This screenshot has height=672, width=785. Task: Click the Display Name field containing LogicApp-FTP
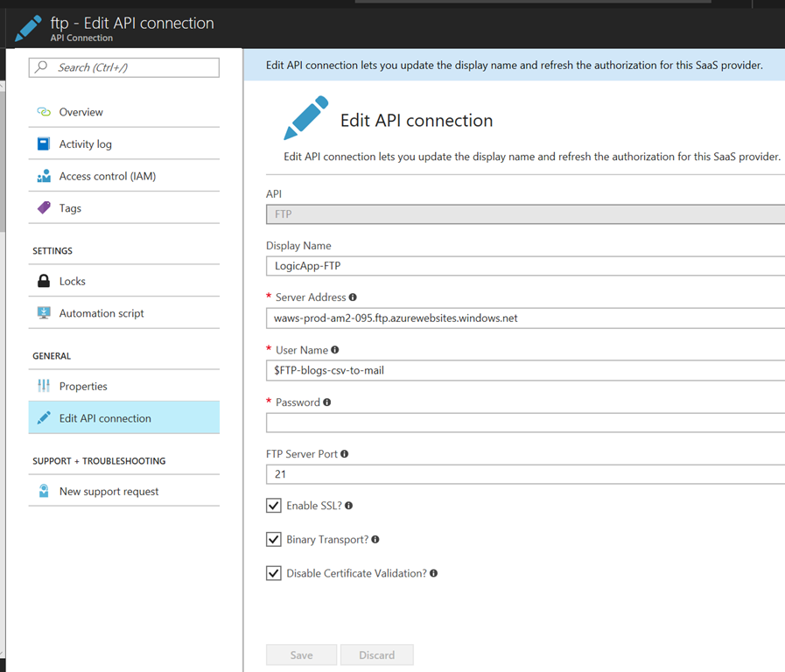click(523, 267)
